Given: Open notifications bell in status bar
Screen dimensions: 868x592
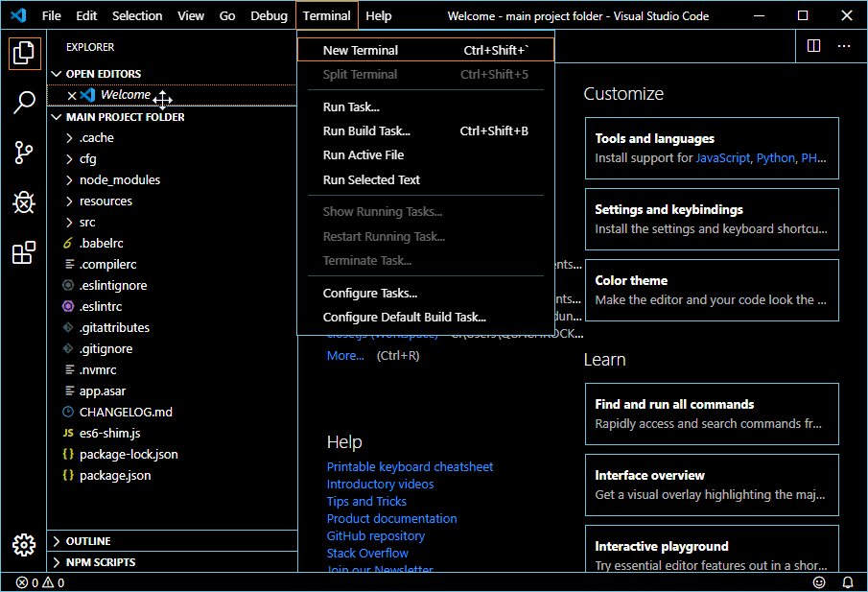Looking at the screenshot, I should [x=848, y=582].
